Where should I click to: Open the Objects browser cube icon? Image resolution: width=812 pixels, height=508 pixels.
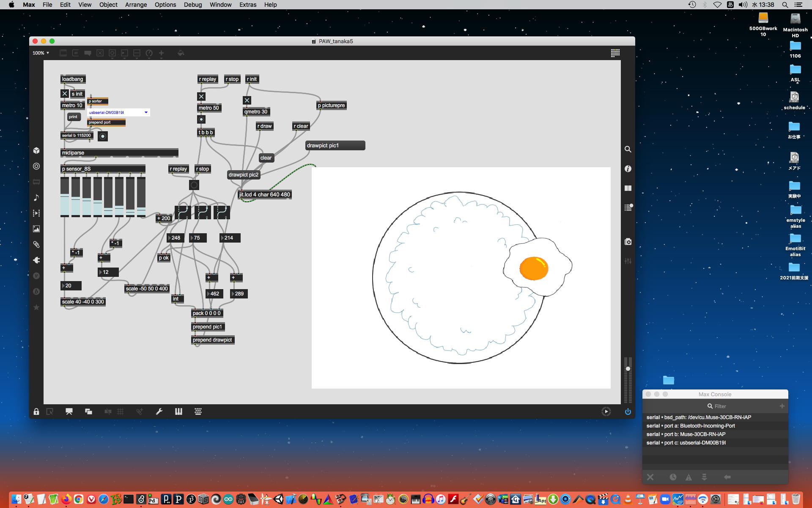(36, 150)
